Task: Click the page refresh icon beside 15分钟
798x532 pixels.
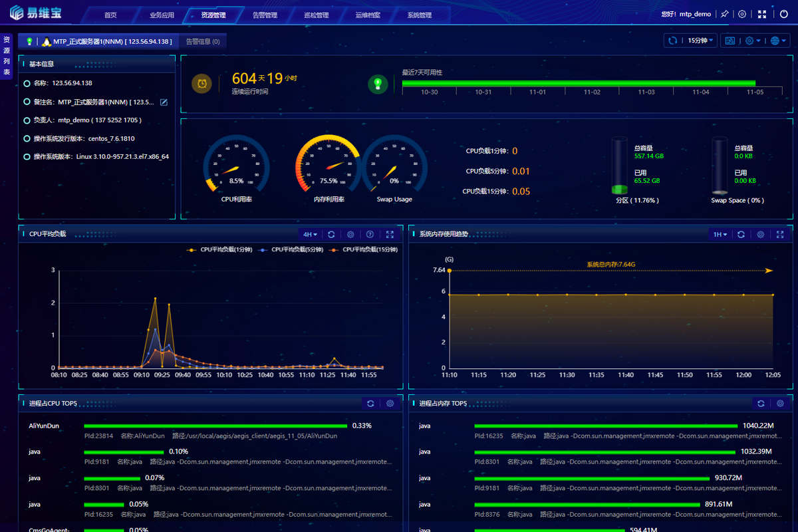Action: tap(673, 41)
